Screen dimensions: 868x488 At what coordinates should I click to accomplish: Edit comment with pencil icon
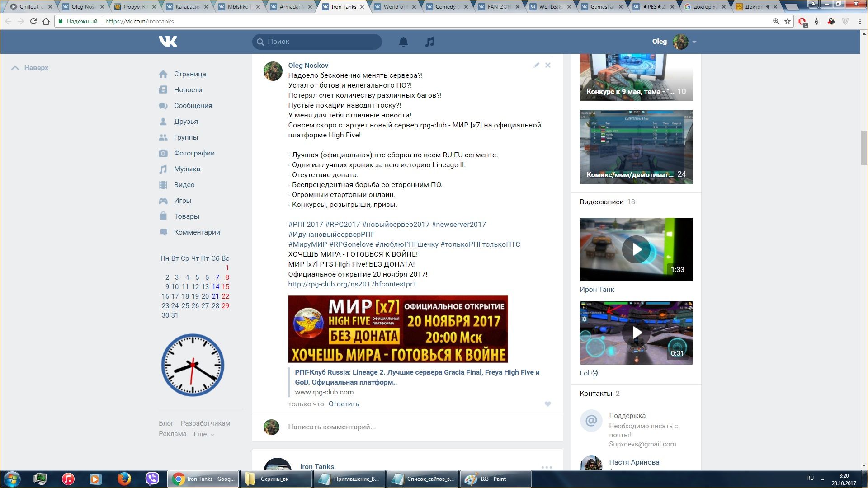point(536,65)
